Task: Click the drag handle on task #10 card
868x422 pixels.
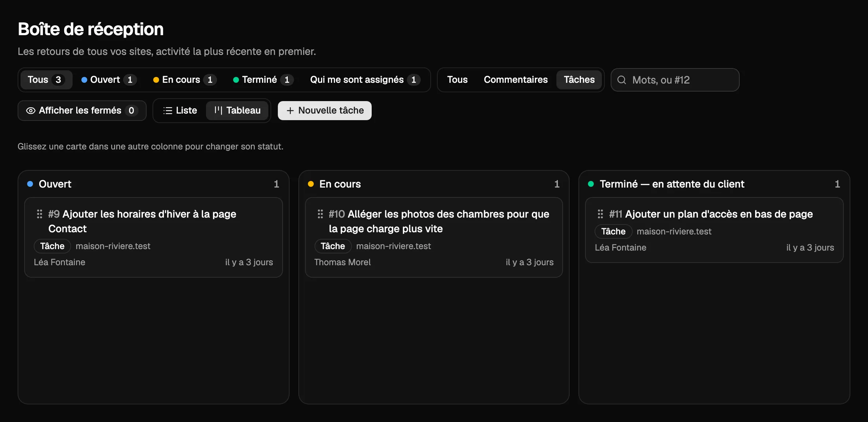Action: tap(320, 214)
